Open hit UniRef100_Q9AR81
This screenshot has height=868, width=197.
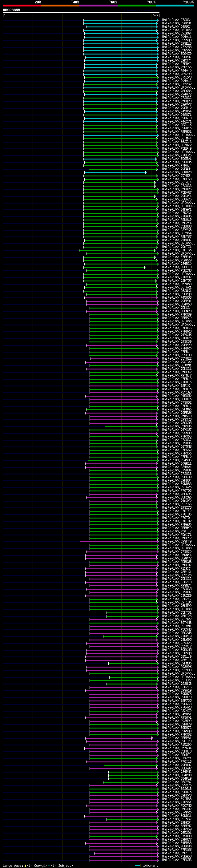pos(176,23)
